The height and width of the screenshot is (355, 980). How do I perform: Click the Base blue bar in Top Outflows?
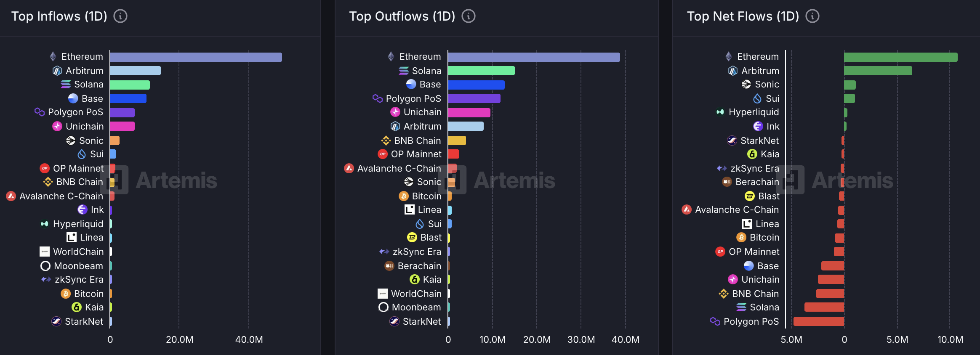coord(477,85)
